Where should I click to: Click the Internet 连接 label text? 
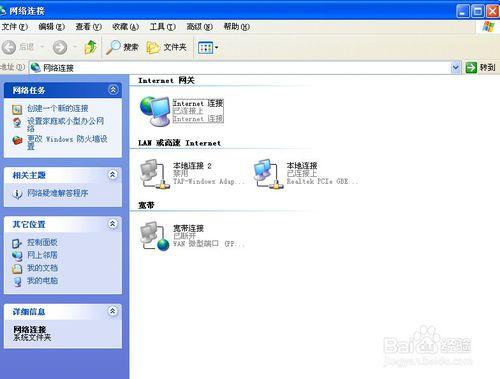[x=198, y=103]
